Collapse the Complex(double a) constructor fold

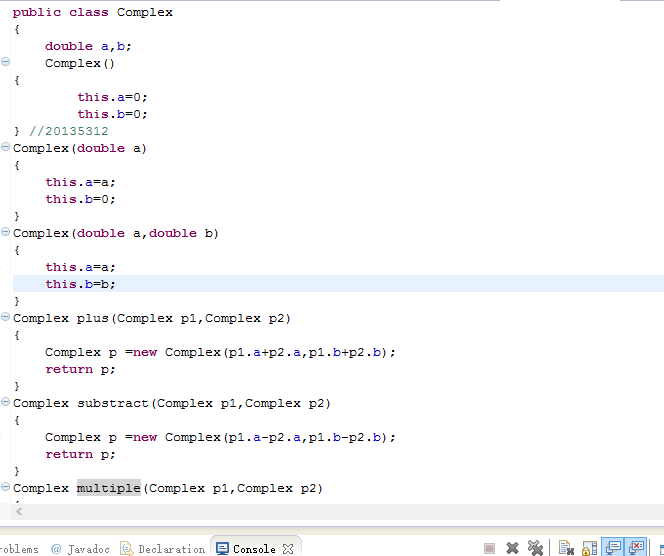tap(5, 147)
